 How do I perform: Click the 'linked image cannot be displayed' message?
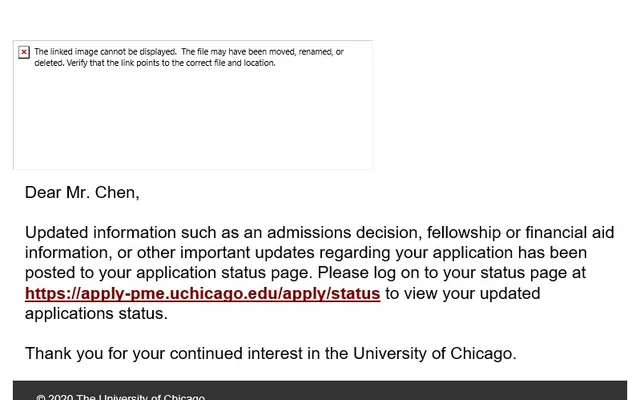[x=105, y=52]
